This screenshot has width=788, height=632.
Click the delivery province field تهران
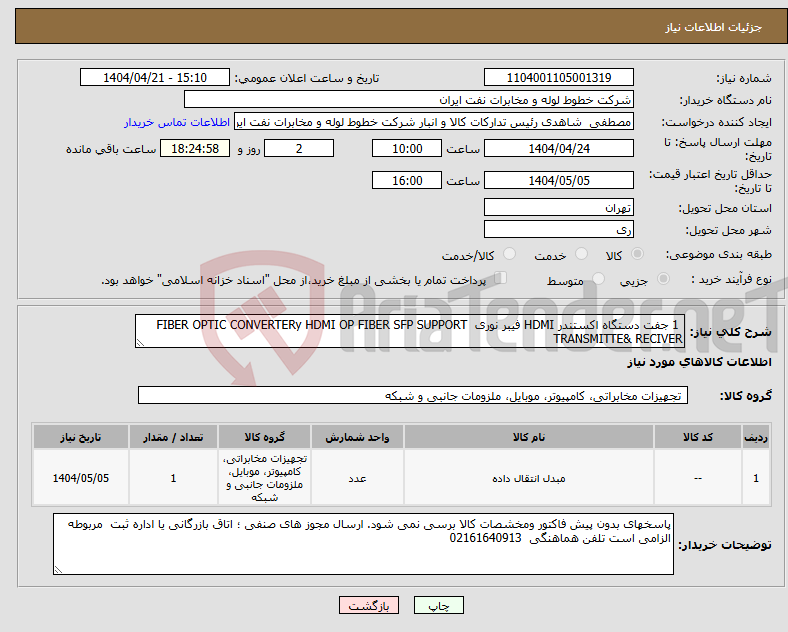pos(558,207)
